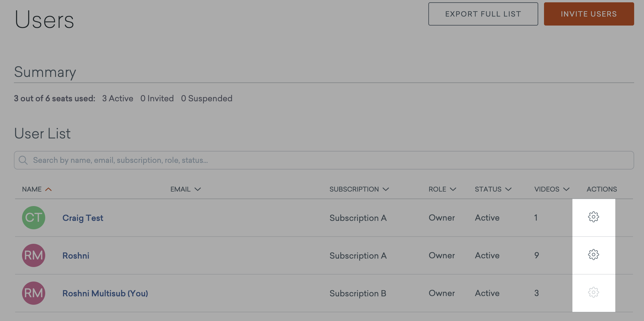
Task: Toggle Name column sort arrow
Action: click(48, 189)
